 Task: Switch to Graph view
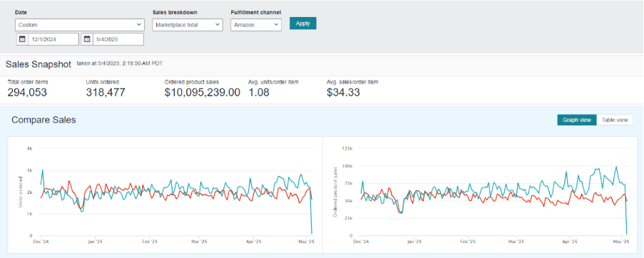tap(577, 120)
